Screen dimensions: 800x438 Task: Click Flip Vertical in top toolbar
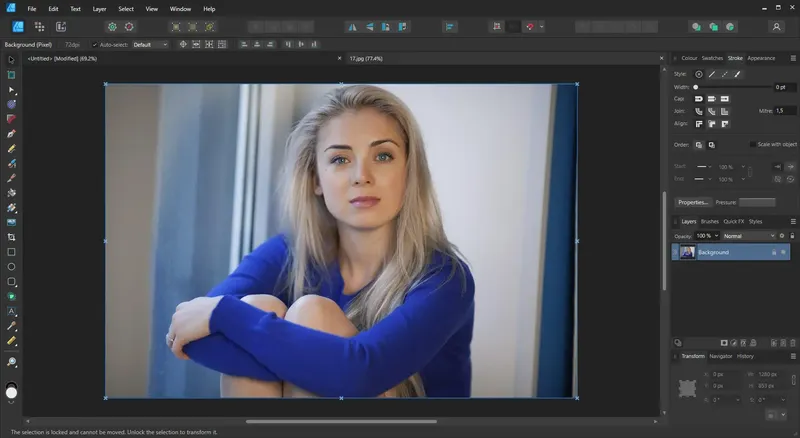369,27
